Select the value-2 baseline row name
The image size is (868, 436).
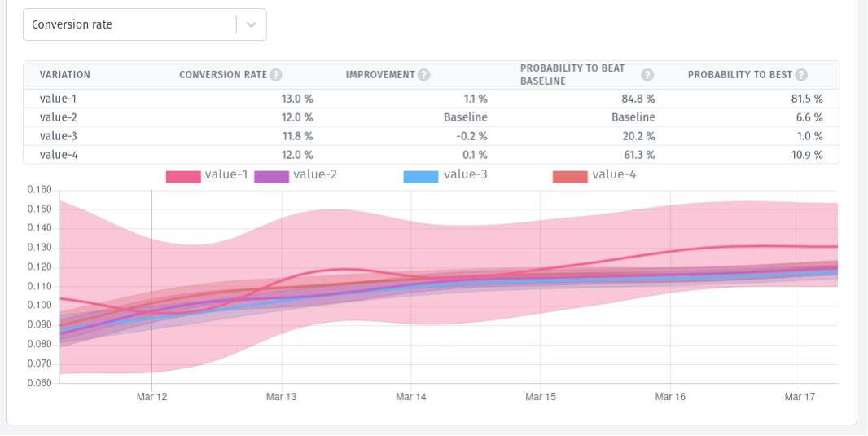[x=58, y=117]
